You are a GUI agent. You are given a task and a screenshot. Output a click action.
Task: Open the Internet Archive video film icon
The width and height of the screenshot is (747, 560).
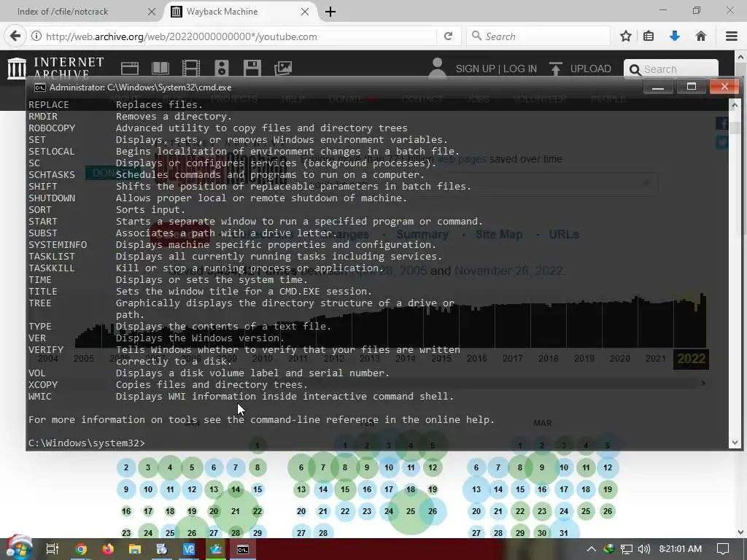(190, 69)
